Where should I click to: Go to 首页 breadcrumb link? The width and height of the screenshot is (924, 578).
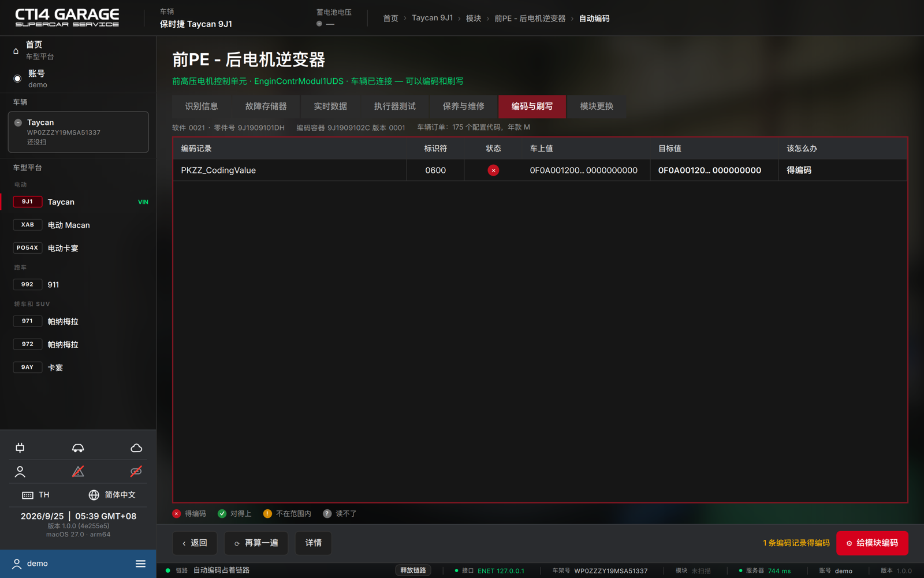tap(391, 18)
